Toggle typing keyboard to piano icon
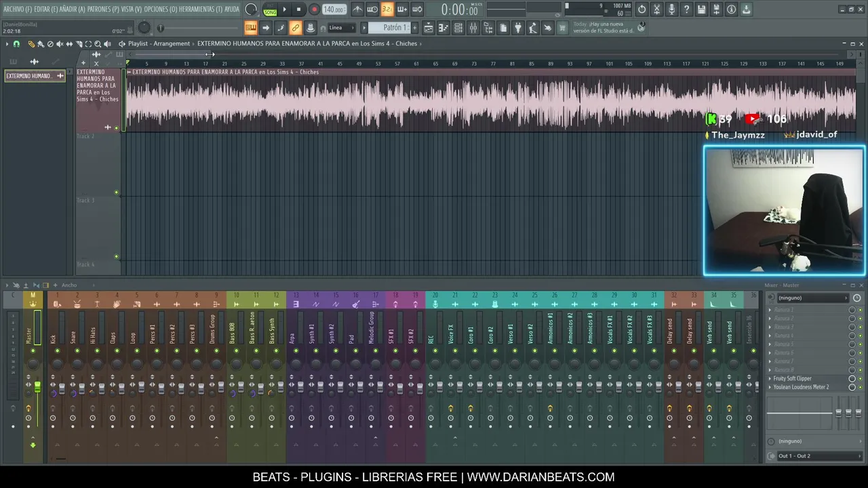The width and height of the screenshot is (868, 488). point(250,28)
